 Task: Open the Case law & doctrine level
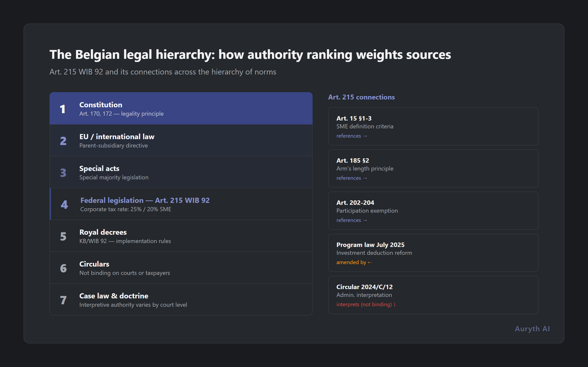click(181, 299)
